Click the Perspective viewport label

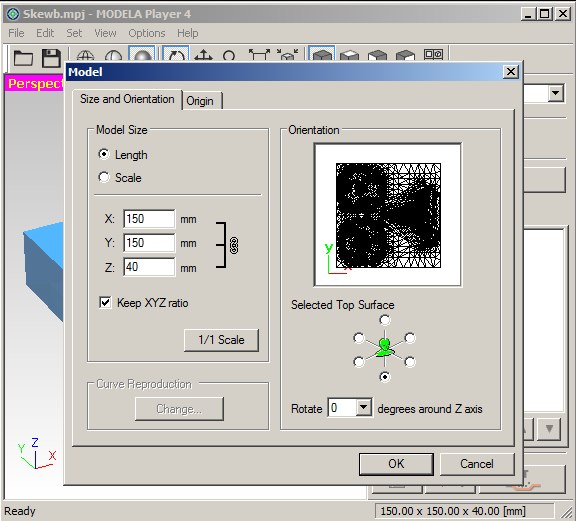(35, 84)
